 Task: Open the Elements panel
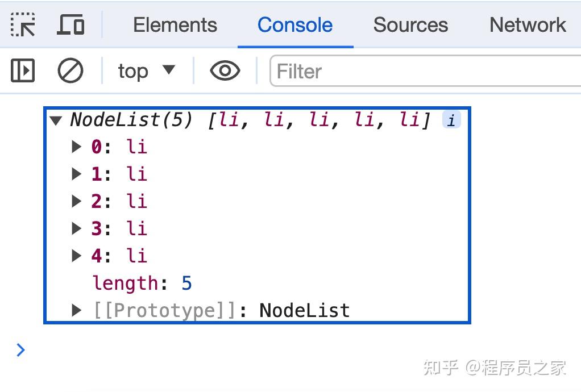[175, 24]
